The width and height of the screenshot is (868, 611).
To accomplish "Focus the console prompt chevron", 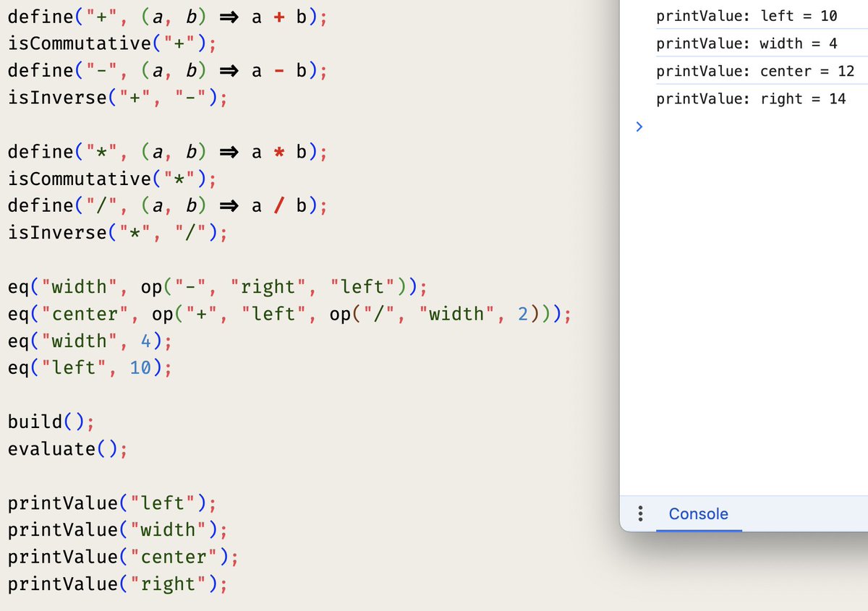I will click(638, 127).
